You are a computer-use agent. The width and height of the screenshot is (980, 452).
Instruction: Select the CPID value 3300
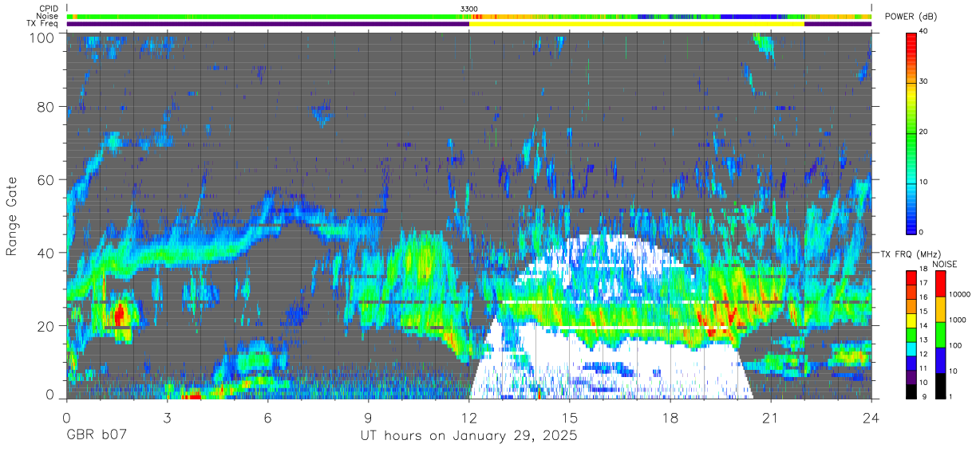pos(469,8)
